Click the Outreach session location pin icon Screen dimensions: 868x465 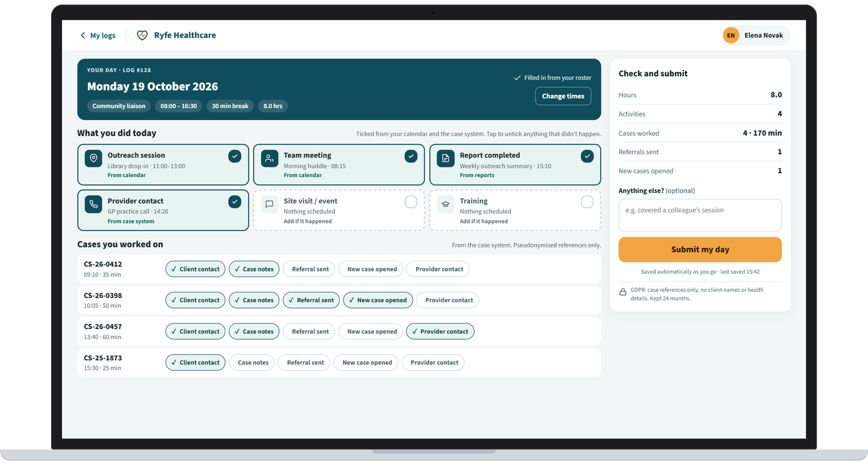point(94,158)
